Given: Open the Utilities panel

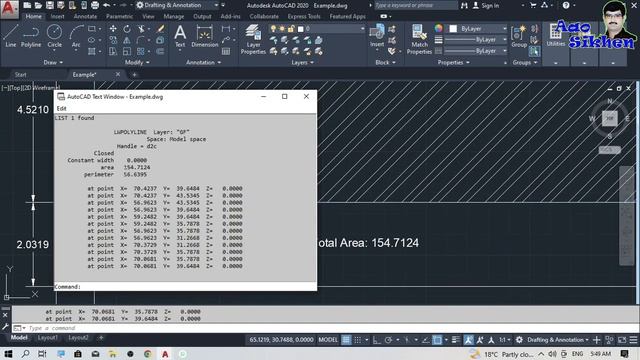Looking at the screenshot, I should pyautogui.click(x=556, y=36).
